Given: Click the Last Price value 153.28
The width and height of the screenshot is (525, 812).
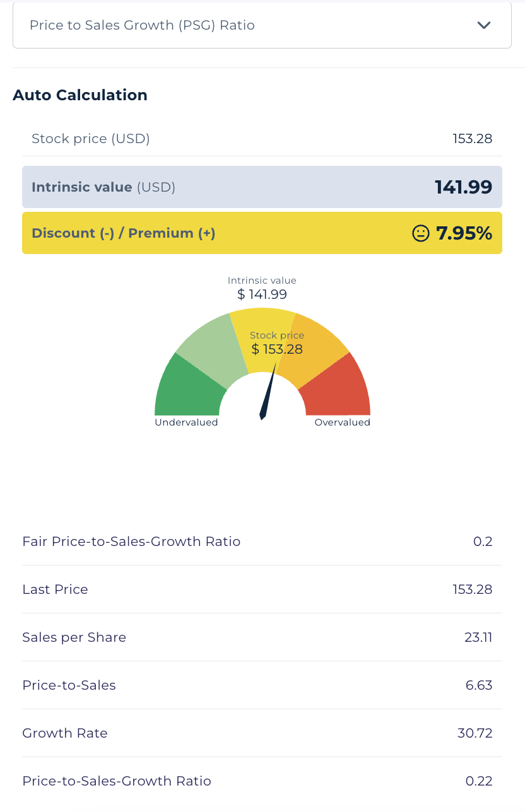Looking at the screenshot, I should point(472,589).
